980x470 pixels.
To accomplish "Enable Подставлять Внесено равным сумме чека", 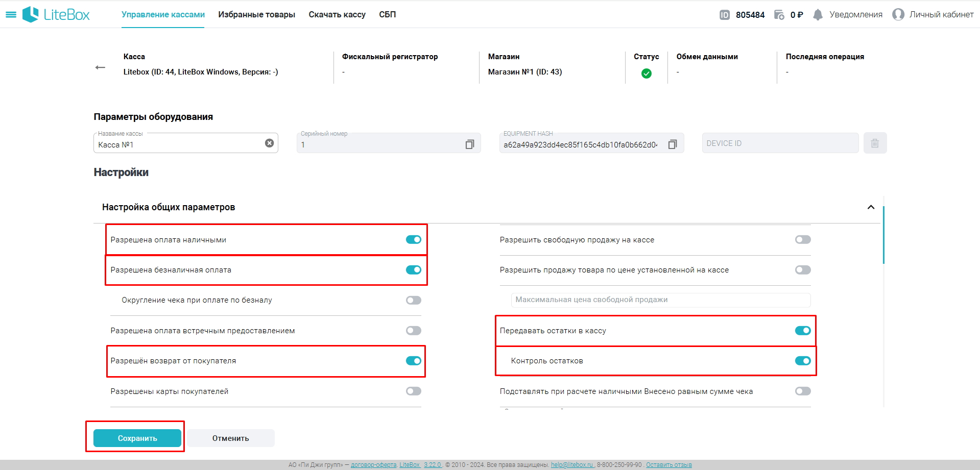I will (803, 391).
